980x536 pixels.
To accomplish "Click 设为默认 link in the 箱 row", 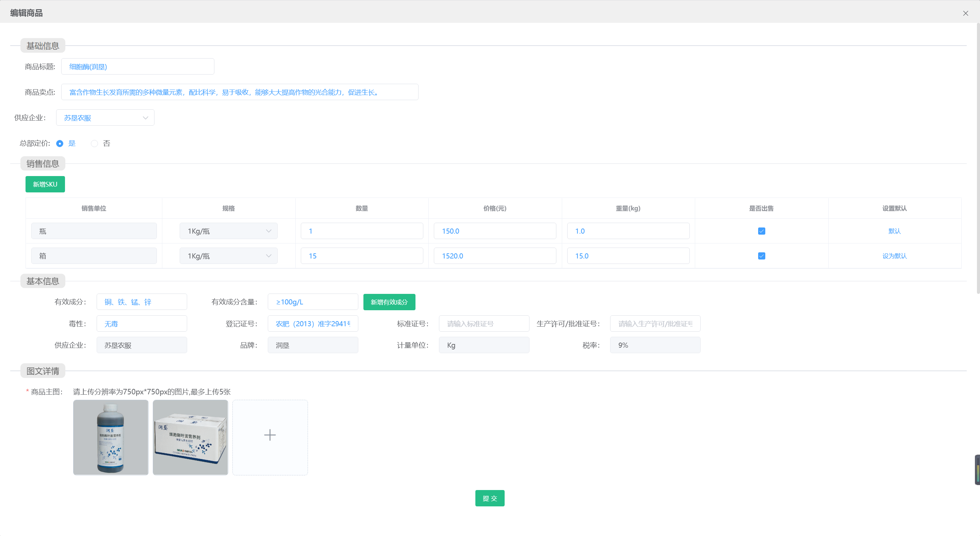I will [x=894, y=256].
